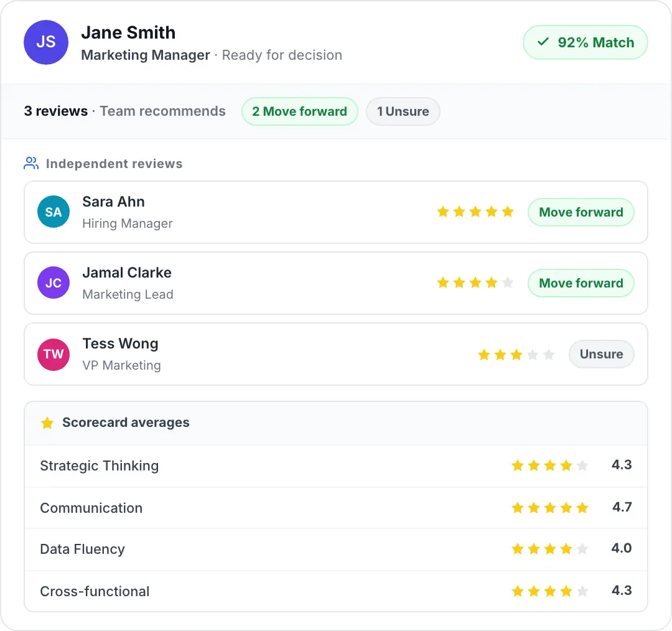Click the empty fifth star in Jamal Clarke's rating

[x=509, y=283]
